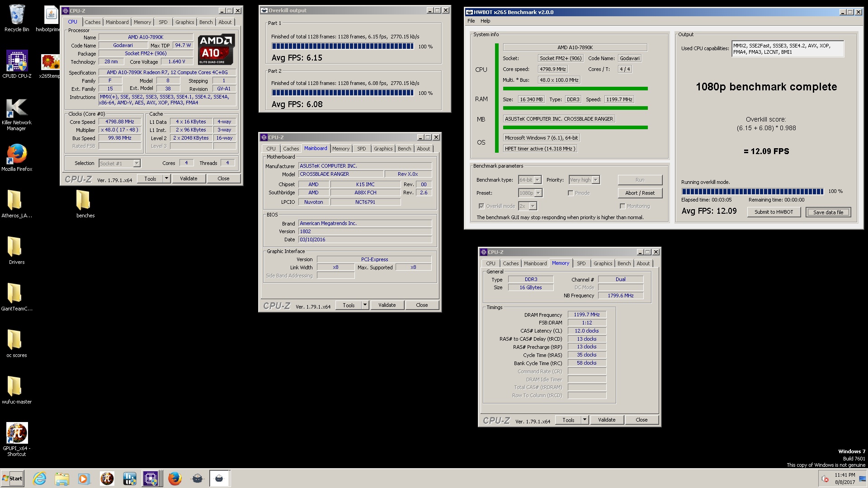Viewport: 868px width, 488px height.
Task: Launch Killer Network Manager desktop icon
Action: click(x=17, y=114)
